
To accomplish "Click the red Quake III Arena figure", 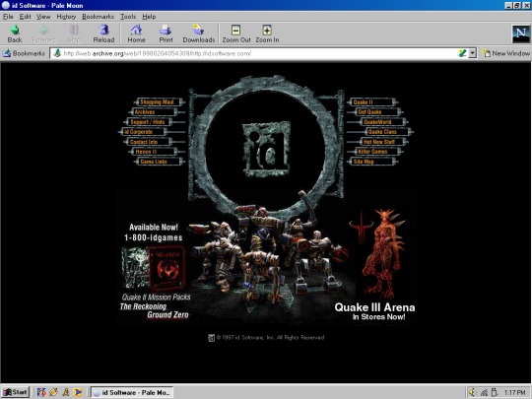I will tap(383, 253).
